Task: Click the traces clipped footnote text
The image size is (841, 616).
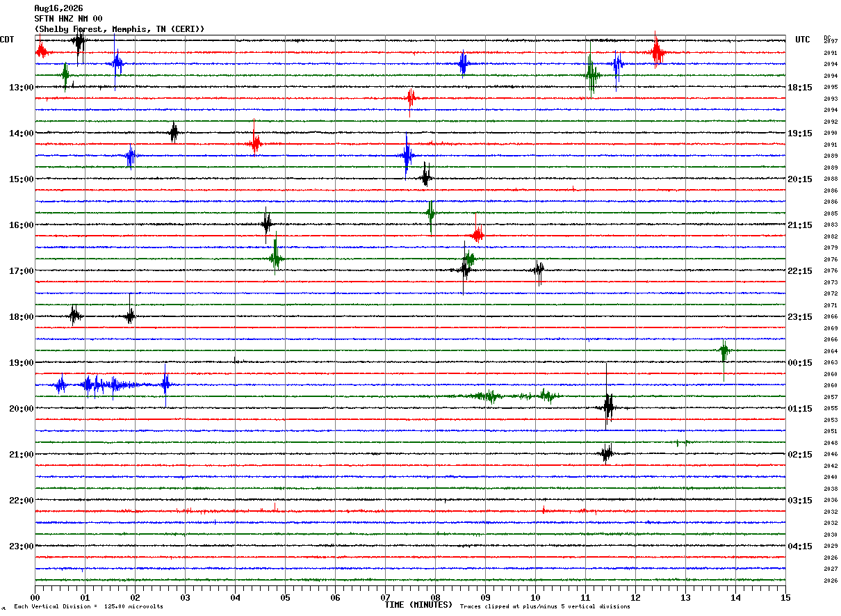Action: (x=545, y=607)
